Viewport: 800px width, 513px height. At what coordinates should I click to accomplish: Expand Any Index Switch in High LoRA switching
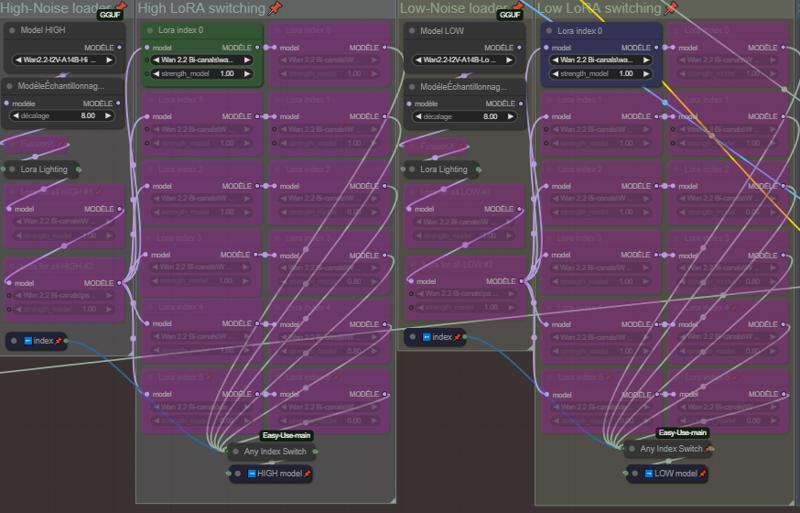click(236, 451)
